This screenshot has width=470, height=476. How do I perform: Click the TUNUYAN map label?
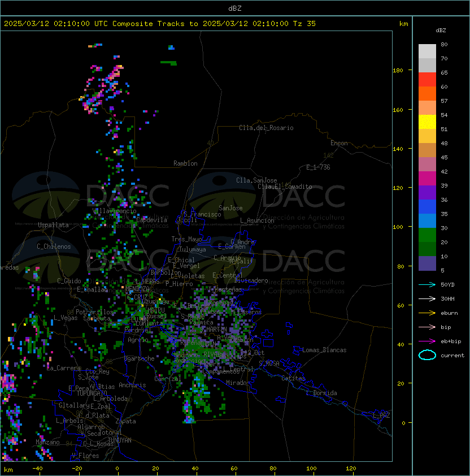pyautogui.click(x=120, y=440)
